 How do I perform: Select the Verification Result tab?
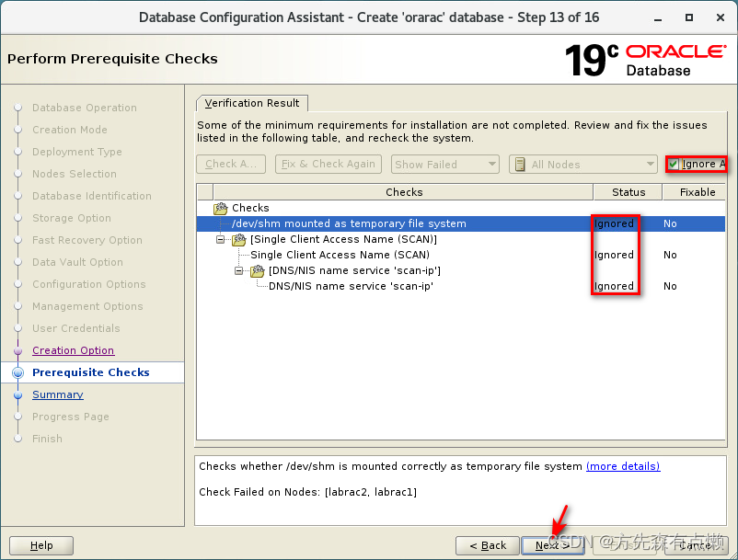[x=252, y=103]
